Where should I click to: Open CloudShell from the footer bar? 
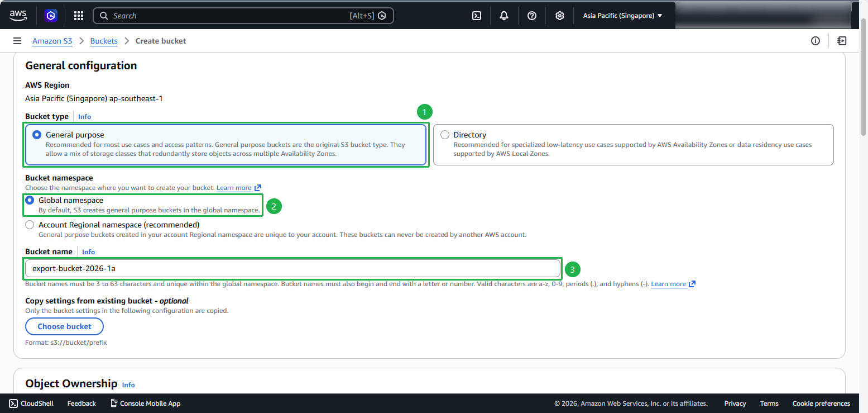pyautogui.click(x=31, y=403)
